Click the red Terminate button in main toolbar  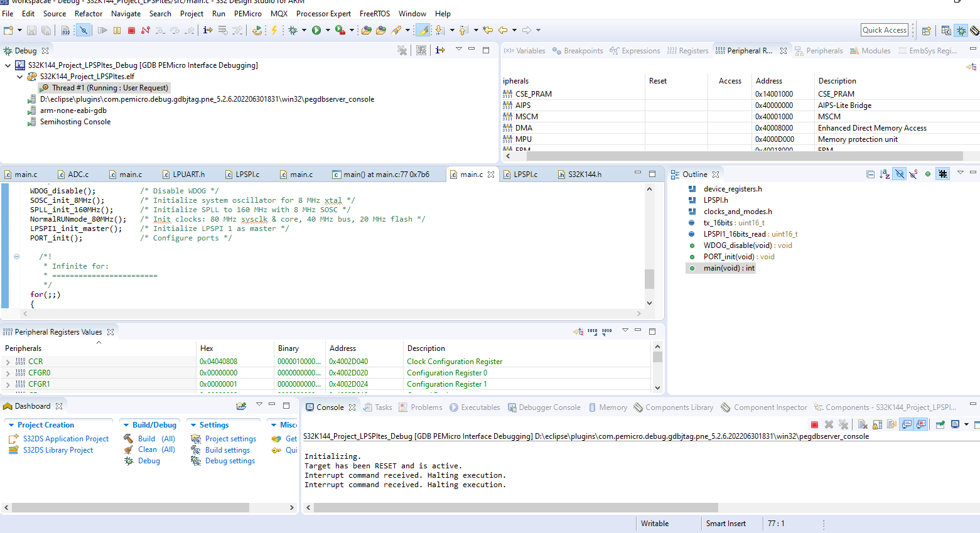coord(131,30)
